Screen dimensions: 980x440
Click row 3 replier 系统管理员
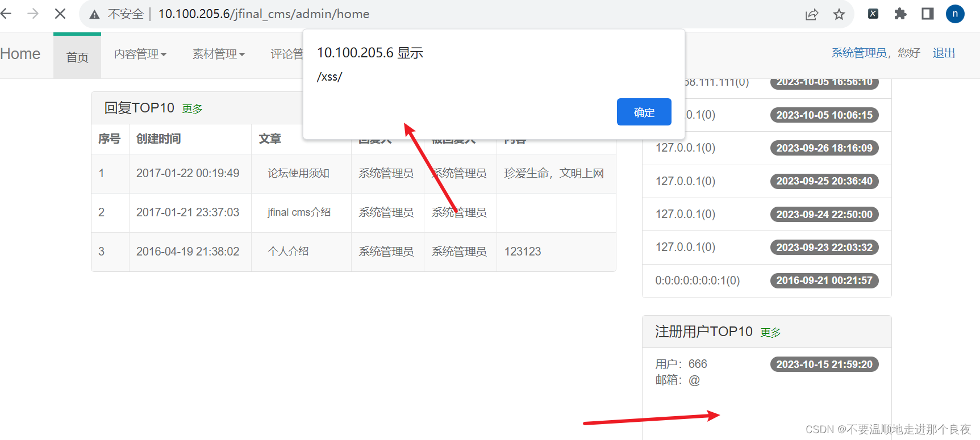pyautogui.click(x=386, y=251)
